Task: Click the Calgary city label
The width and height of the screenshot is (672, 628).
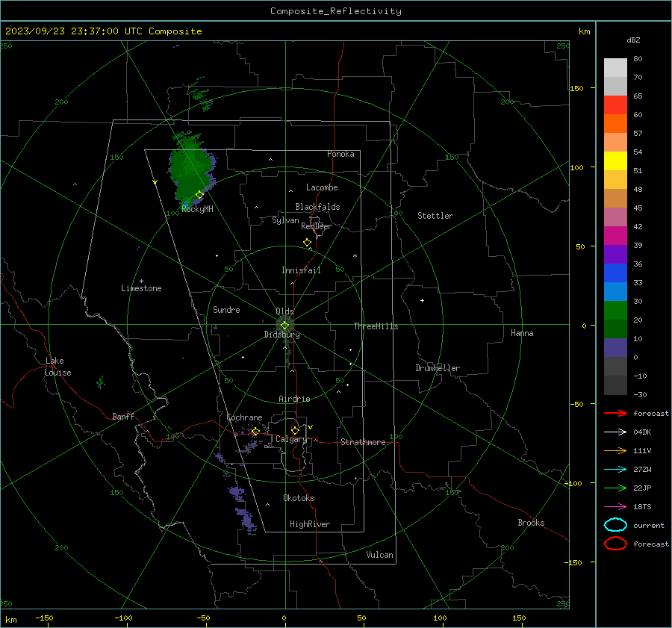Action: [x=291, y=439]
